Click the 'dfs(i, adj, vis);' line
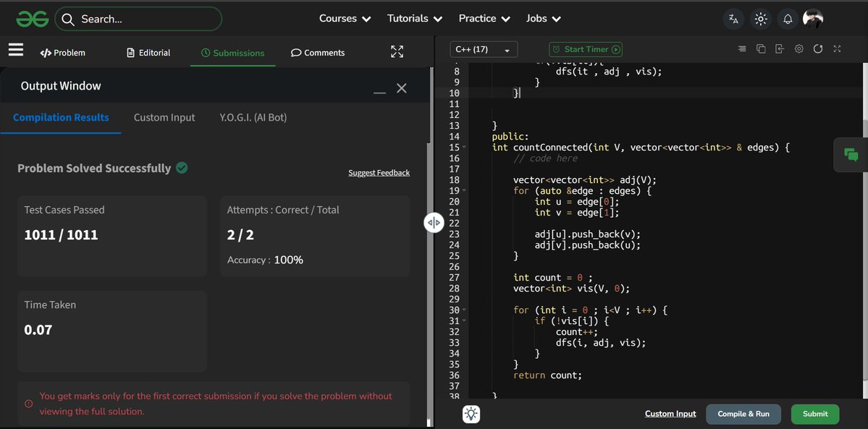The height and width of the screenshot is (429, 868). coord(601,343)
